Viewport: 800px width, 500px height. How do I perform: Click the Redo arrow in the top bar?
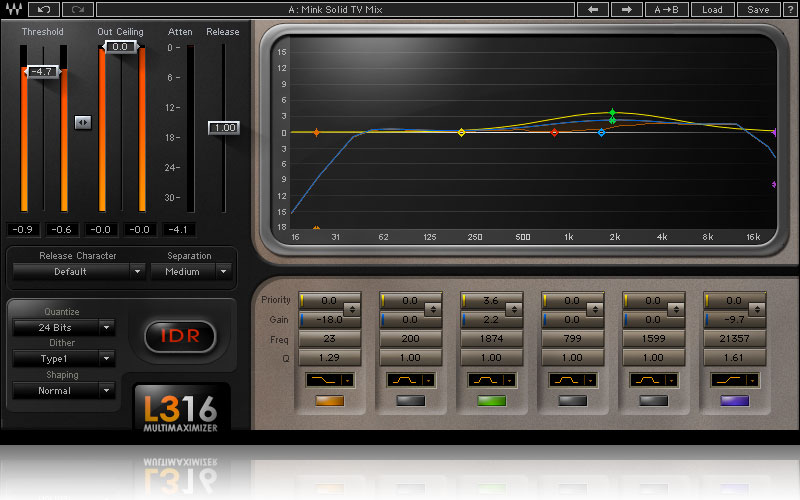[x=77, y=9]
